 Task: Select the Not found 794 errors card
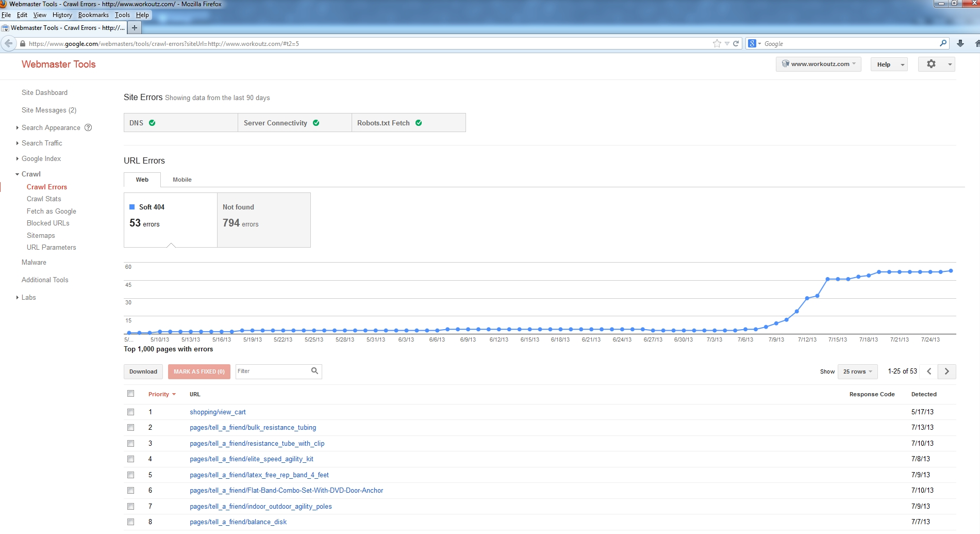[x=263, y=220]
